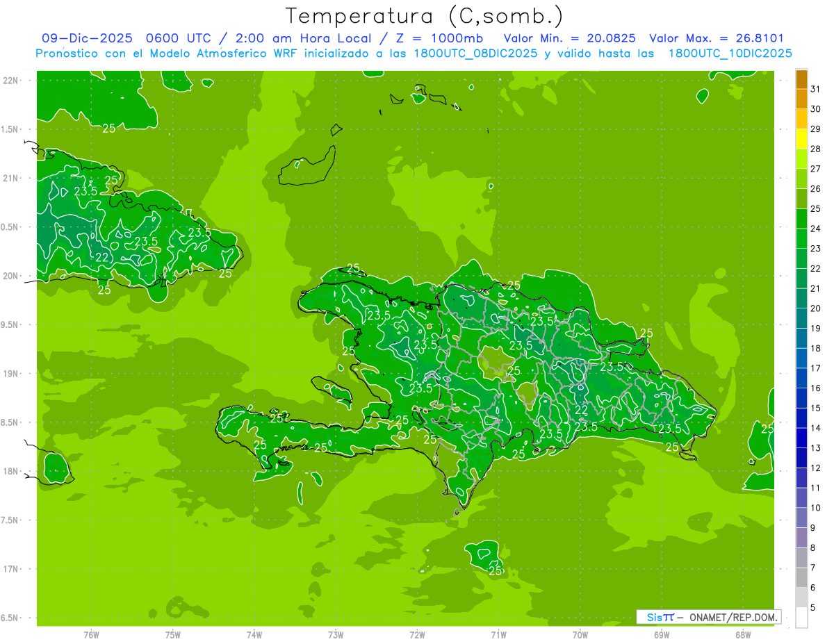Click the '2:00 am Hora Local' text
This screenshot has width=834, height=644.
click(x=302, y=39)
